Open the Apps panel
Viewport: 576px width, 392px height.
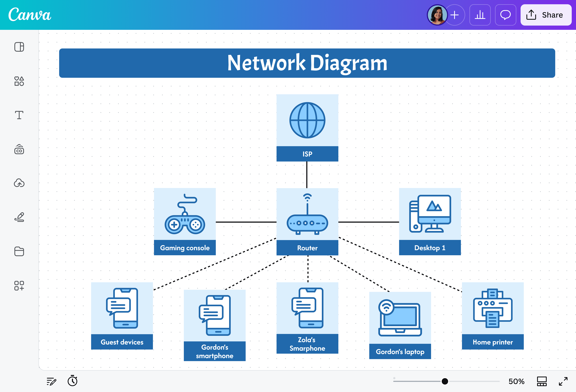(19, 285)
